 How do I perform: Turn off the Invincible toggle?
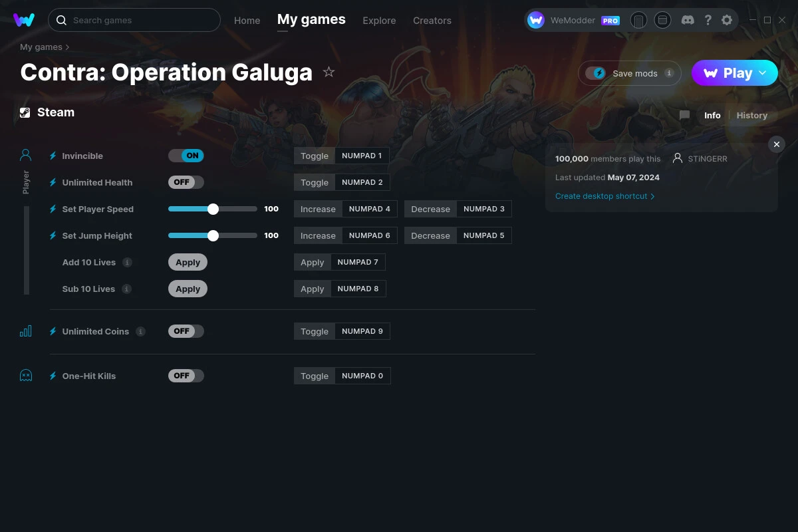pos(186,155)
